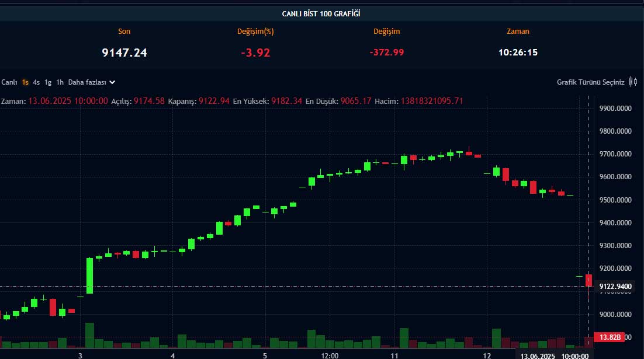Expand the Daha fazlası dropdown
Image resolution: width=644 pixels, height=359 pixels.
tap(92, 82)
